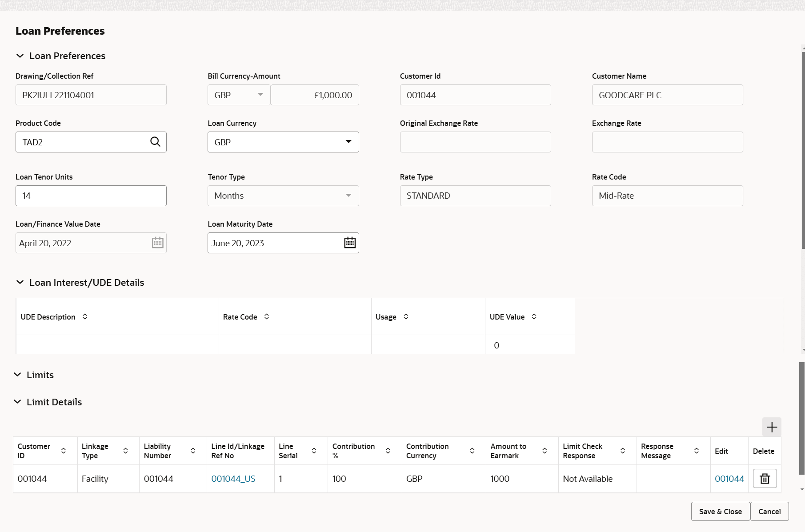Viewport: 805px width, 532px height.
Task: Open the Loan Currency dropdown
Action: coord(348,142)
